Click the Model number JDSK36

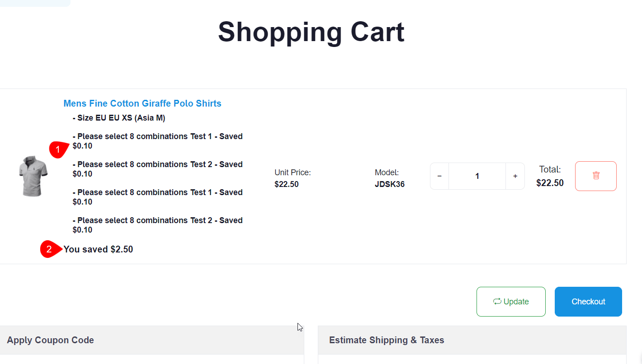coord(390,184)
